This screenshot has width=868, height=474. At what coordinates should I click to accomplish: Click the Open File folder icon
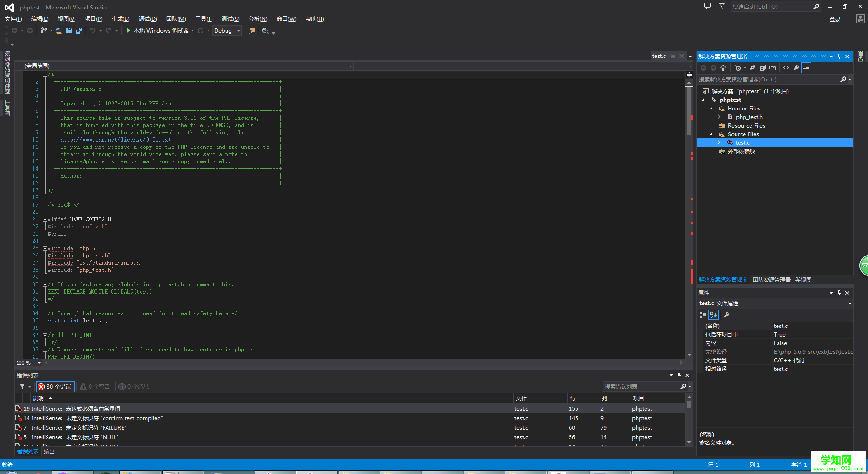pos(59,31)
